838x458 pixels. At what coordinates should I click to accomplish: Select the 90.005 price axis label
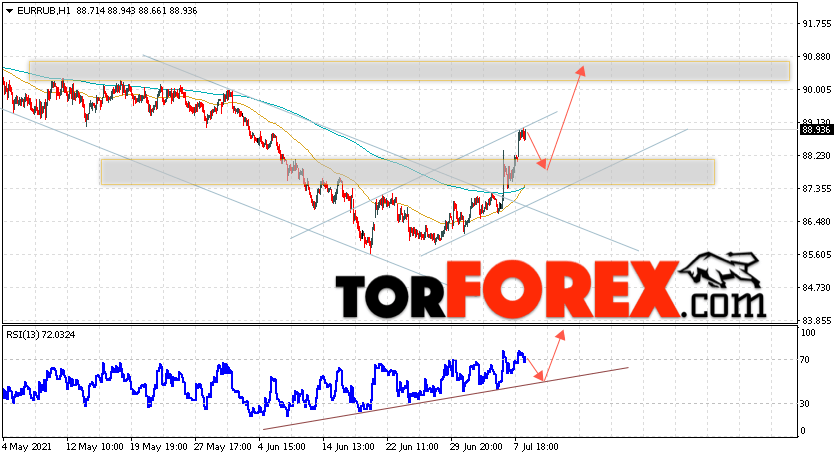[817, 90]
